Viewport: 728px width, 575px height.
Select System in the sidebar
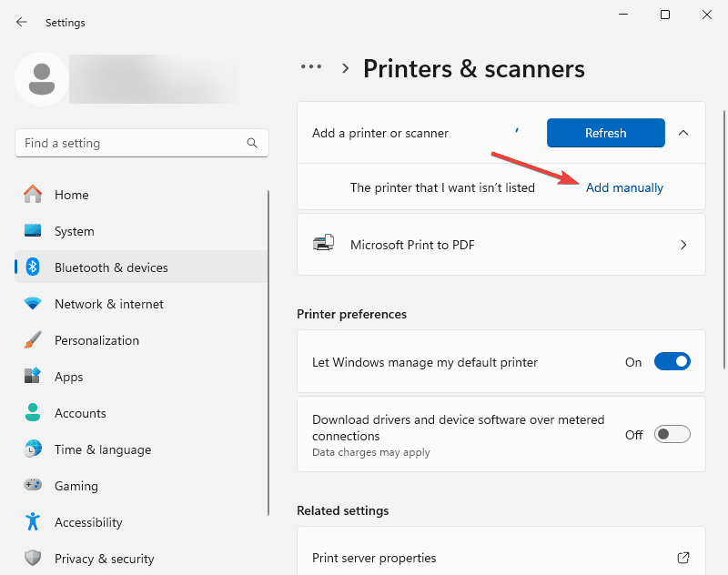[141, 231]
